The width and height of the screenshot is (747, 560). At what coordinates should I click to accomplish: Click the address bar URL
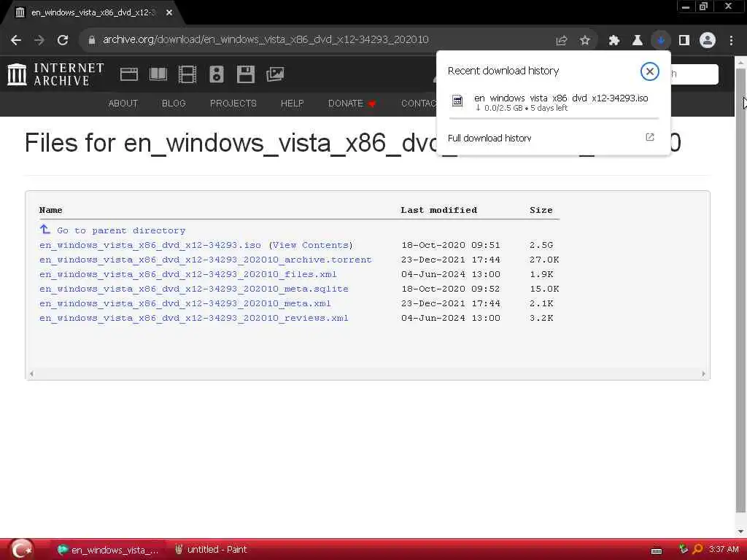point(266,40)
